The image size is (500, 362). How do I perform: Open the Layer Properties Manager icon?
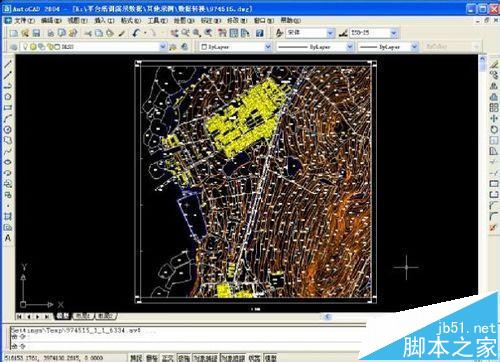14,47
